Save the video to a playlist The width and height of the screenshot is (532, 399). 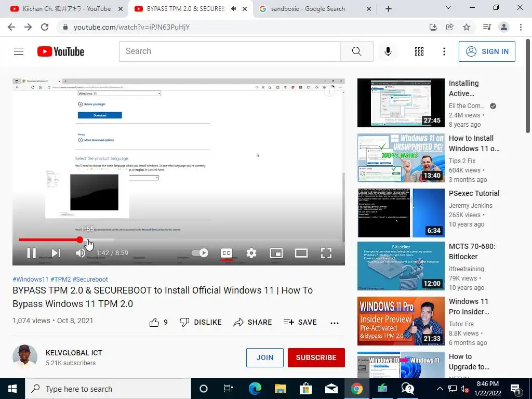point(300,322)
